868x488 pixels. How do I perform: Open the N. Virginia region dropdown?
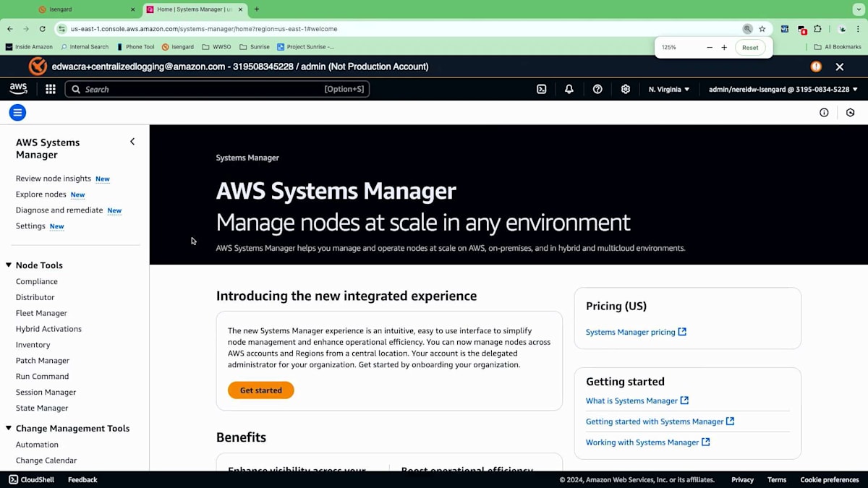(669, 89)
